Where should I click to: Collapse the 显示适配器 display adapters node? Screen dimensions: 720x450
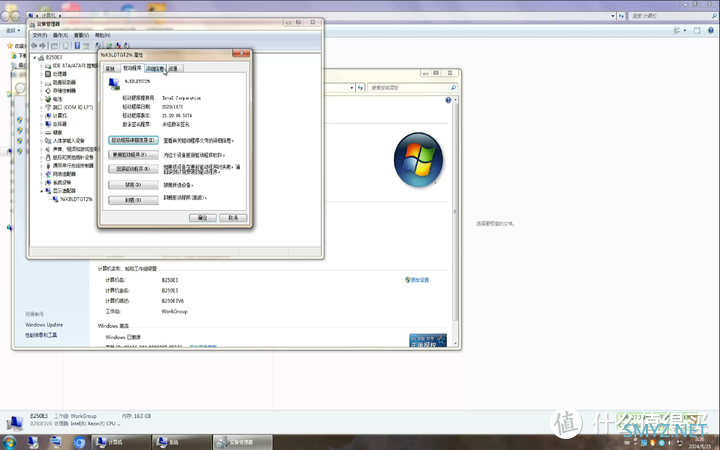point(41,191)
